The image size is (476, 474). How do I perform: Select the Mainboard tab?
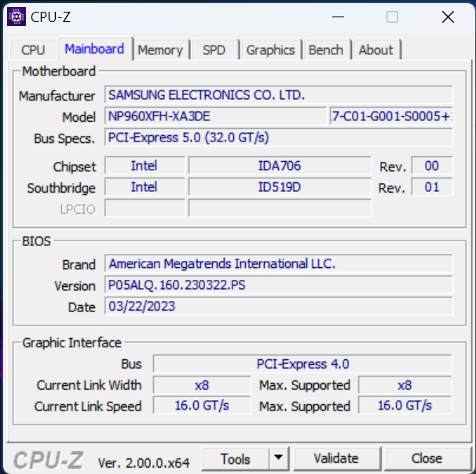tap(95, 49)
